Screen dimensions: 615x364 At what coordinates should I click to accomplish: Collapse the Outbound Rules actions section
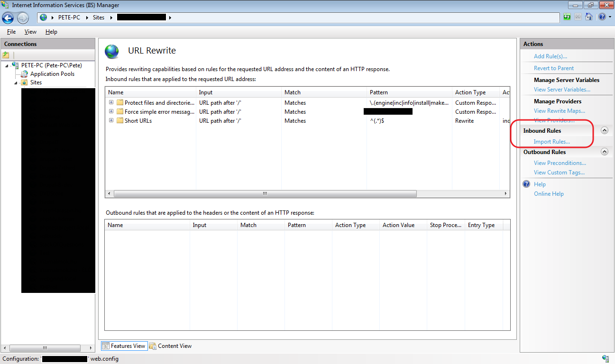(605, 152)
